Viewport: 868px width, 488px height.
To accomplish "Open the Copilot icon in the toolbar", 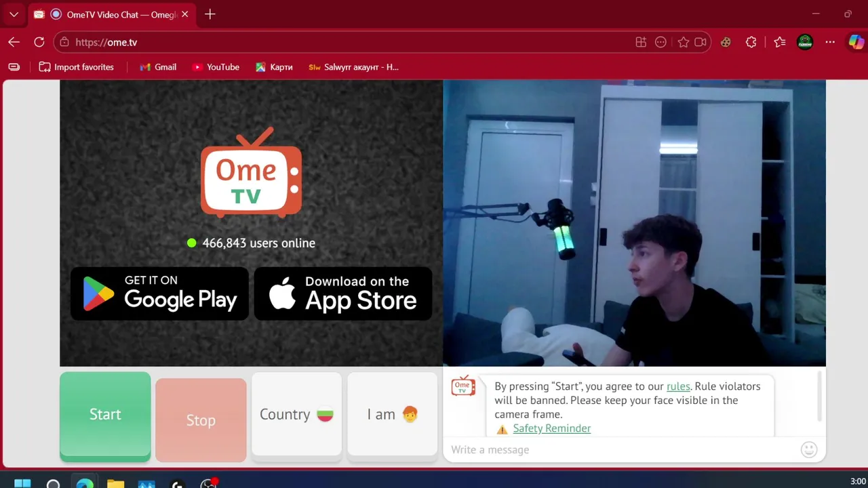I will click(856, 42).
